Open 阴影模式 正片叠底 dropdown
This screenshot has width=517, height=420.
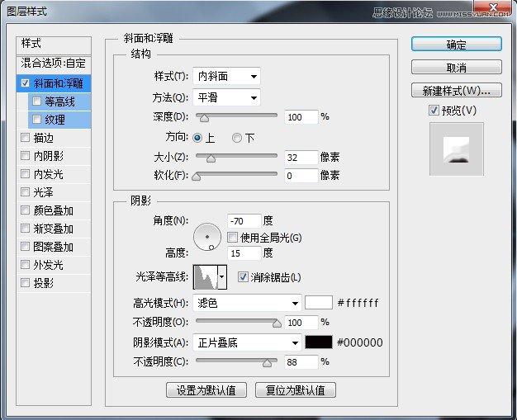click(247, 343)
